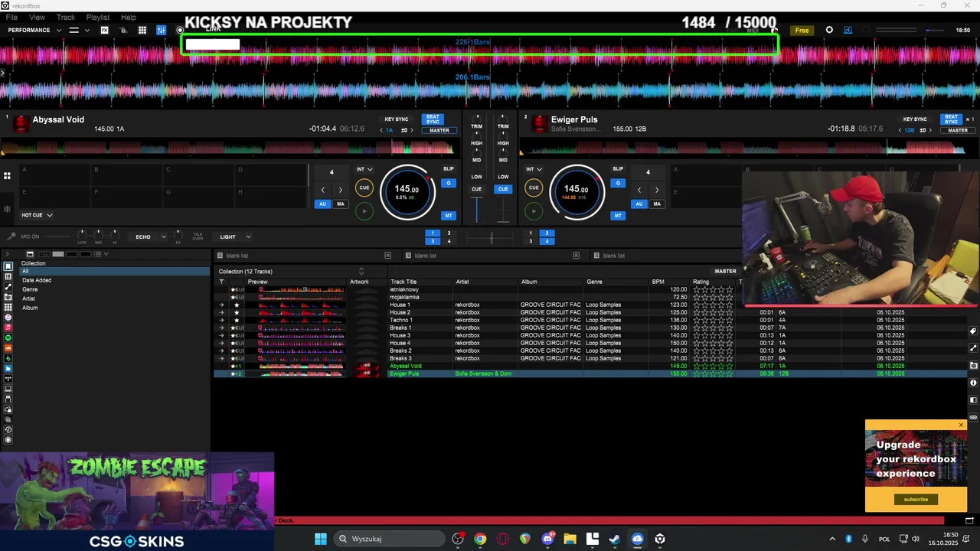The width and height of the screenshot is (980, 551).
Task: Toggle KEY SYNC on deck 2
Action: point(915,119)
